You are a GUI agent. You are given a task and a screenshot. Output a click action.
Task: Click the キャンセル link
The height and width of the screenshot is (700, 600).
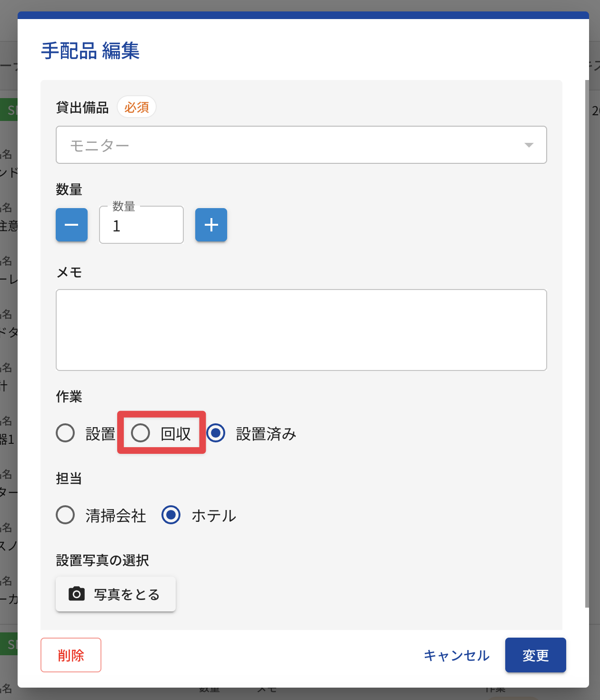(x=457, y=655)
